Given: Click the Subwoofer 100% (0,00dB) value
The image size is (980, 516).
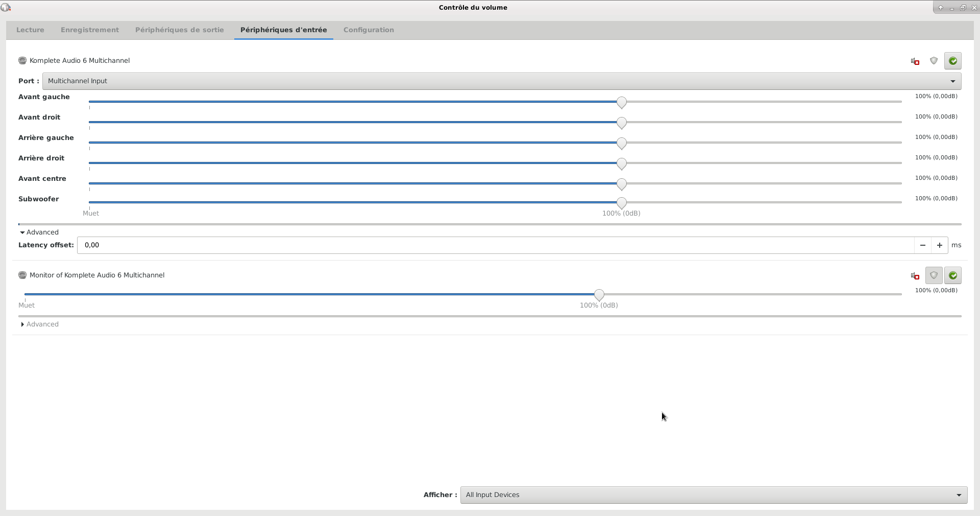Looking at the screenshot, I should click(x=936, y=198).
